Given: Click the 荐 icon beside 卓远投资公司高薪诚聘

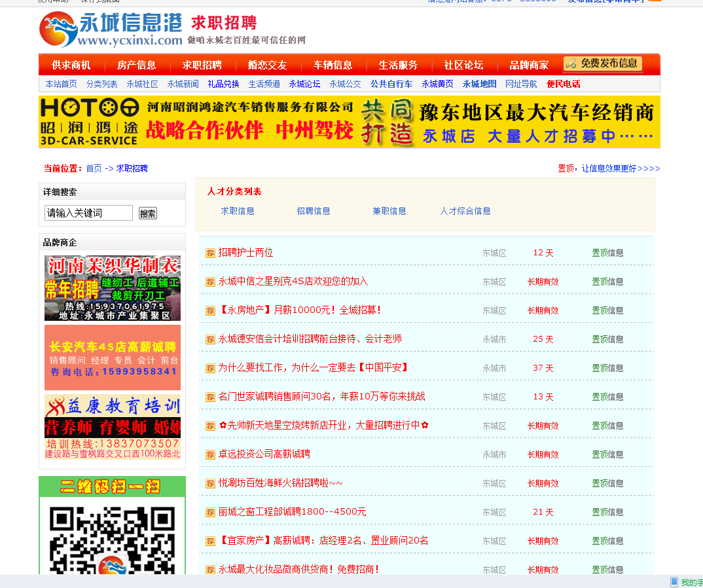Looking at the screenshot, I should tap(210, 454).
